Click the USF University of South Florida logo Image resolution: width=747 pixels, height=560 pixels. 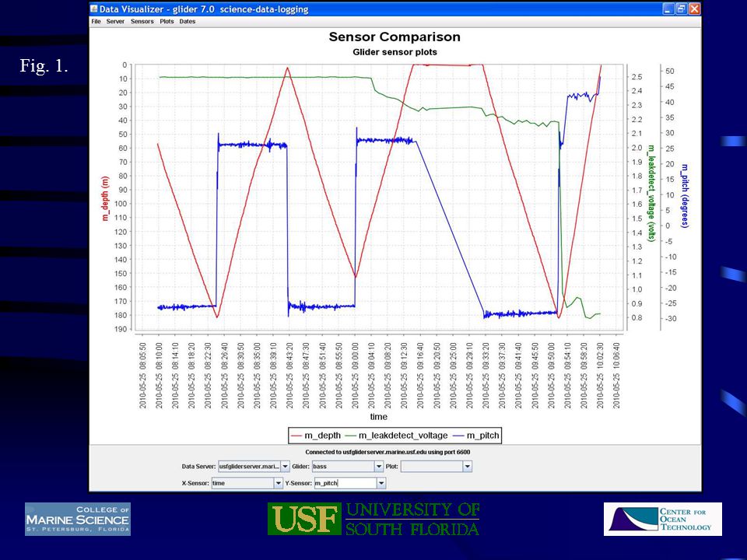tap(373, 519)
